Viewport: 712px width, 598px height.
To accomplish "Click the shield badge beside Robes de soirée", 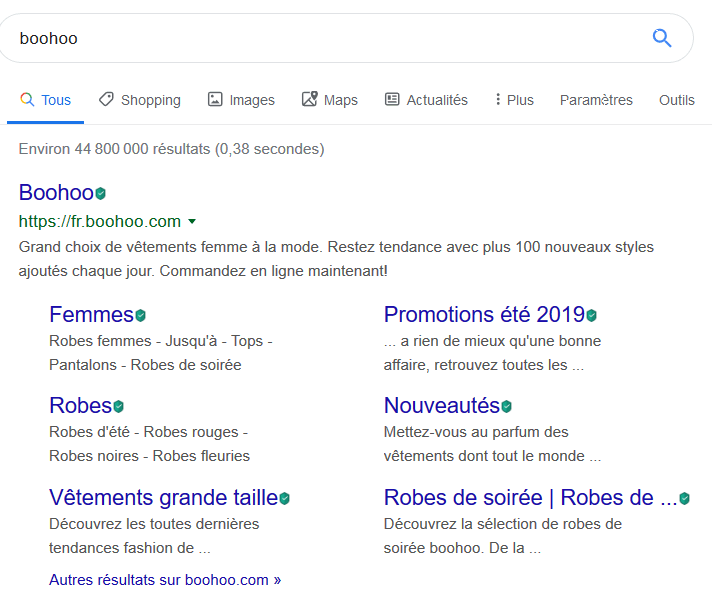I will click(x=684, y=499).
